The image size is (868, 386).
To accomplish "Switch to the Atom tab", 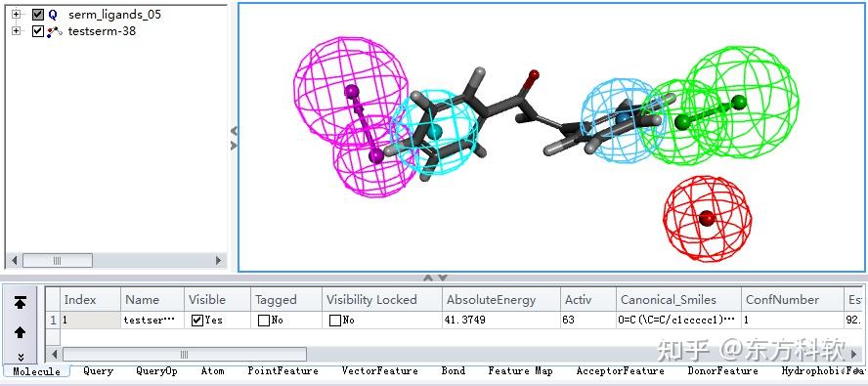I will tap(212, 371).
